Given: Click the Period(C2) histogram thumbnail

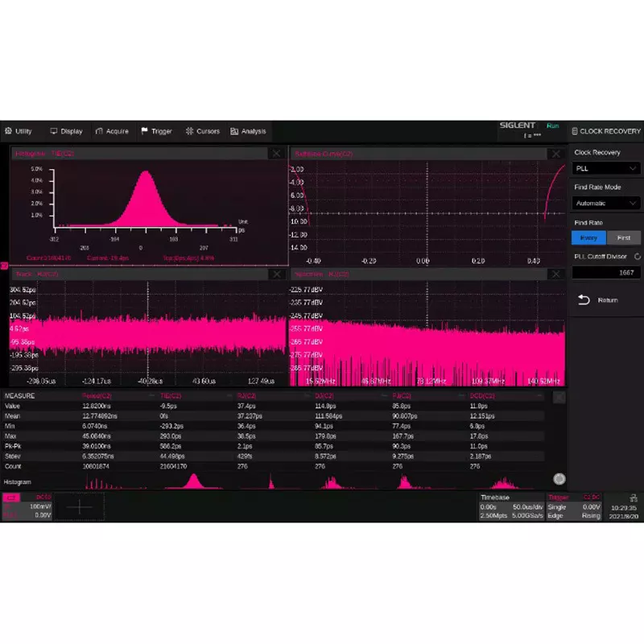Looking at the screenshot, I should tap(115, 481).
